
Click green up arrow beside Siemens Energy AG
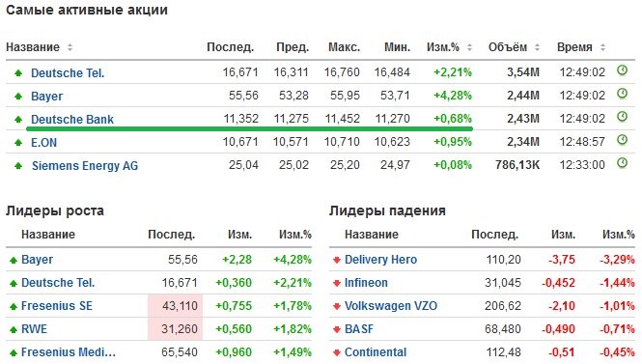pos(18,166)
